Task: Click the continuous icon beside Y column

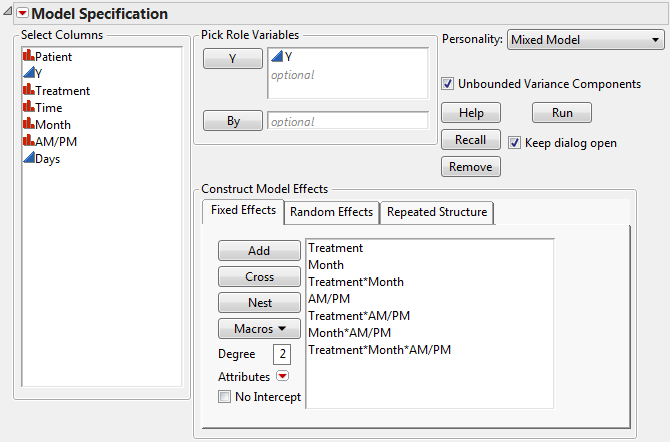Action: pos(28,74)
